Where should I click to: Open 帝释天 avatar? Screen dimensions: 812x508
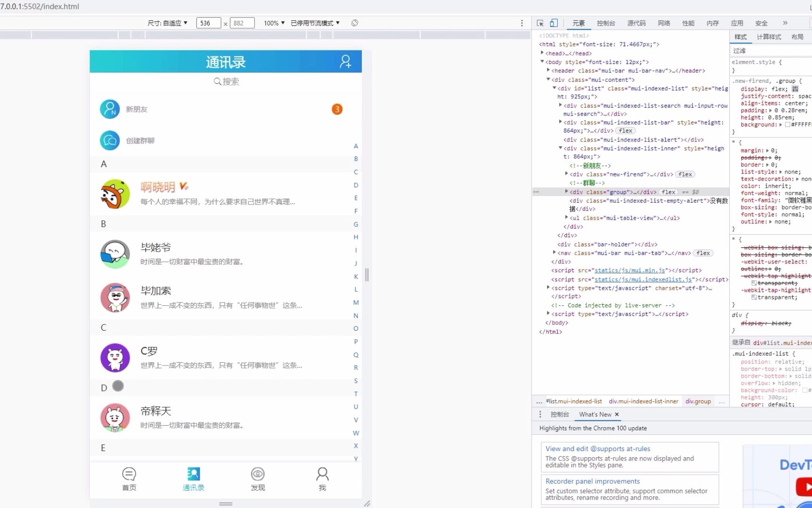point(115,418)
